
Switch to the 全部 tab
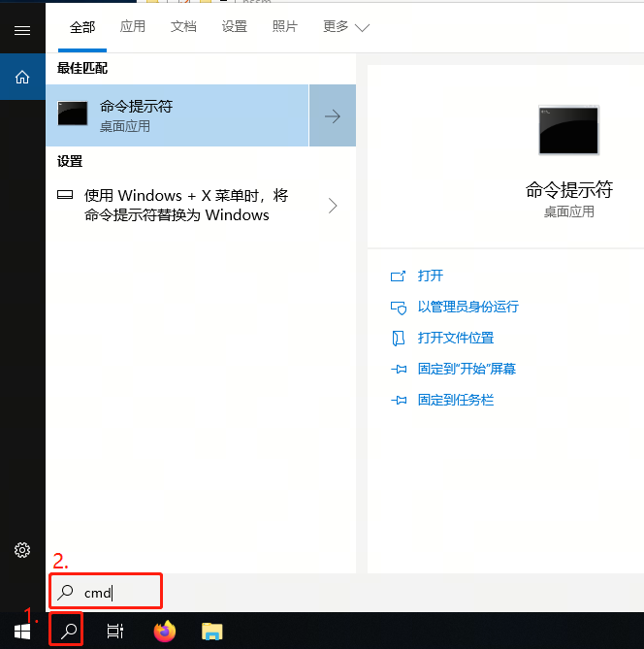coord(82,27)
